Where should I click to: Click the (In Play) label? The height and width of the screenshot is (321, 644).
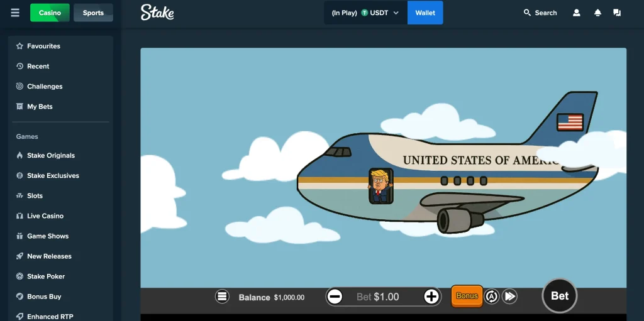click(x=344, y=13)
